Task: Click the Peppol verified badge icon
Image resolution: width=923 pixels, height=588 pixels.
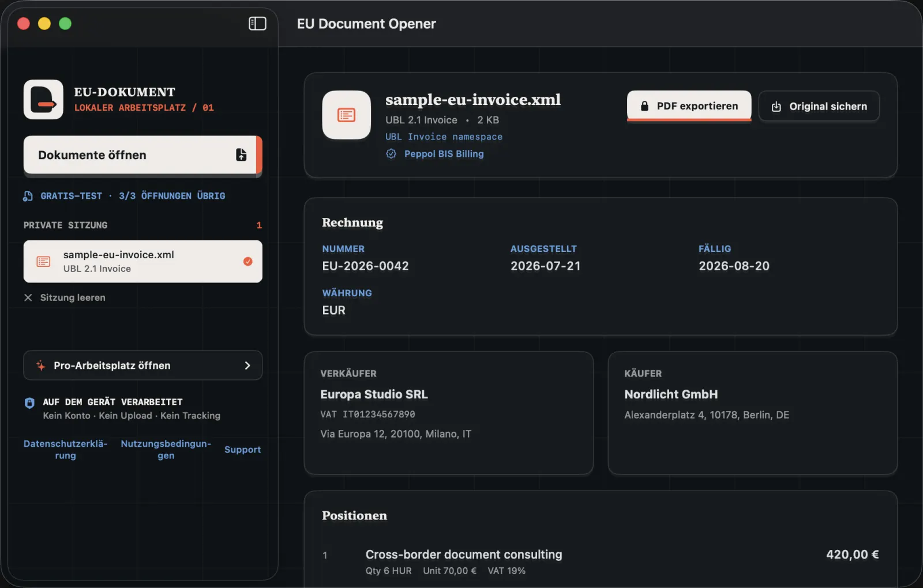Action: 391,154
